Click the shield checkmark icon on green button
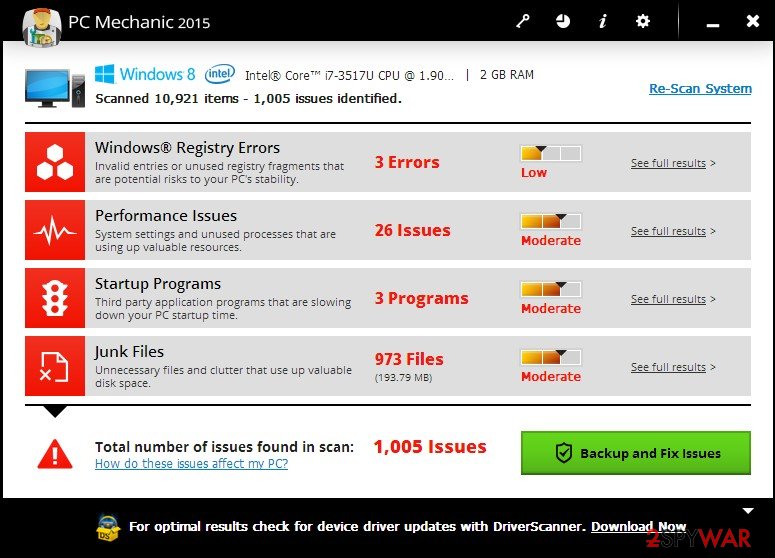 tap(563, 453)
